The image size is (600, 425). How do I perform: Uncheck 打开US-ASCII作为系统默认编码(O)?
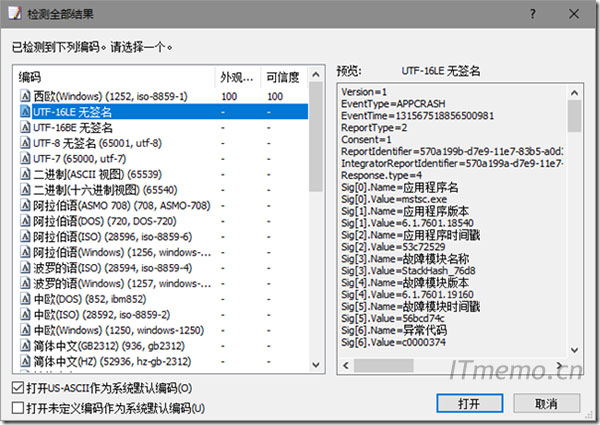[18, 388]
